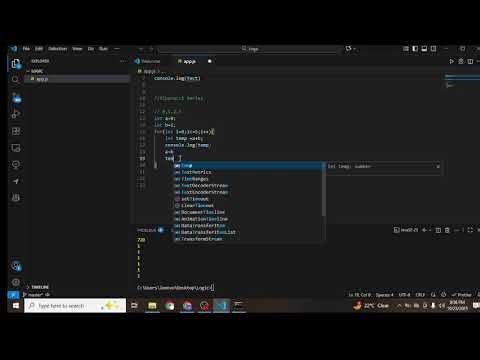Click the Maximize Panel Size icon
The width and height of the screenshot is (480, 360).
click(x=470, y=230)
